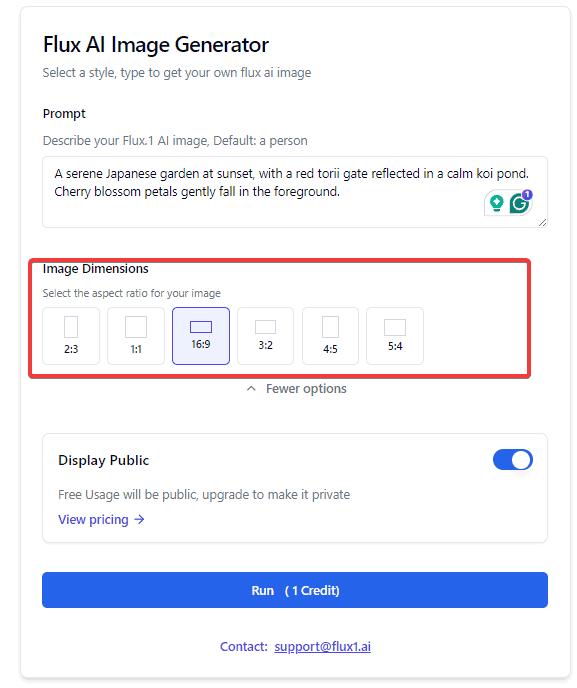Grab the prompt textarea resize handle
The height and width of the screenshot is (688, 577).
point(543,223)
